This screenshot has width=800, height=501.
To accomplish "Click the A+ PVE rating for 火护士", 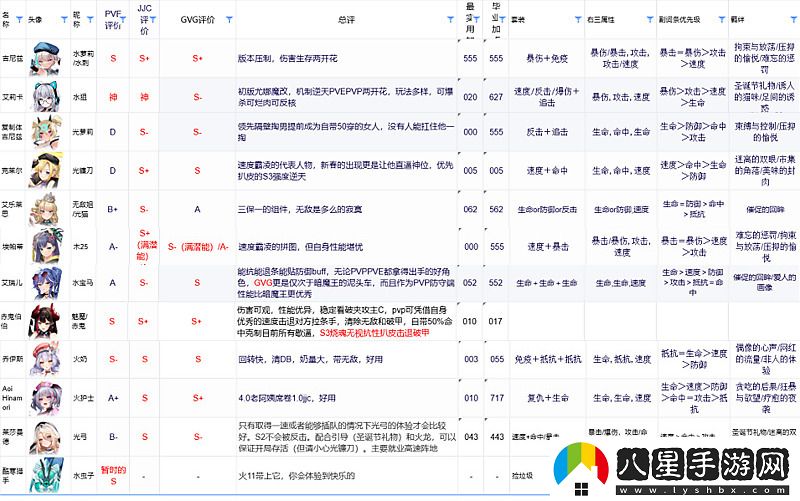I will (x=113, y=398).
